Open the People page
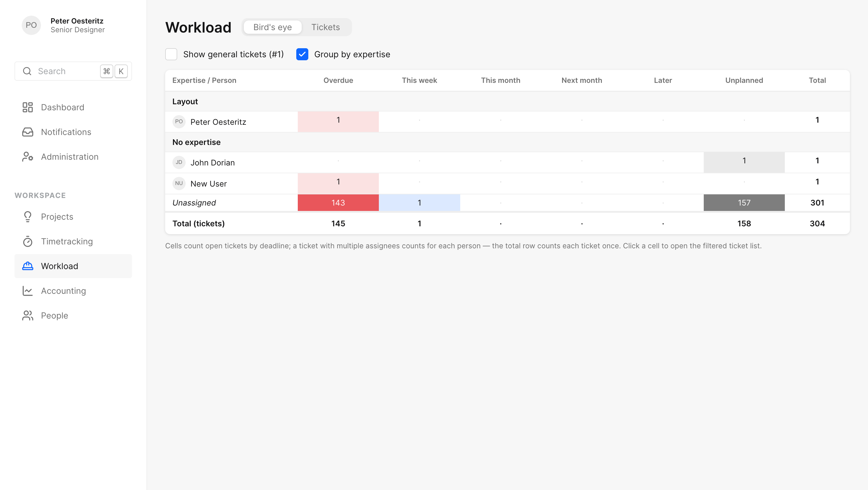Viewport: 868px width, 490px height. (x=73, y=316)
